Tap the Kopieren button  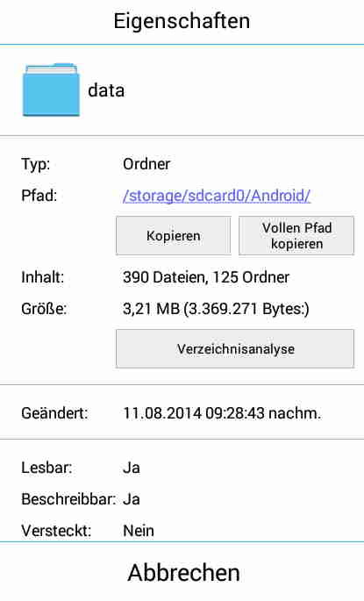click(174, 236)
